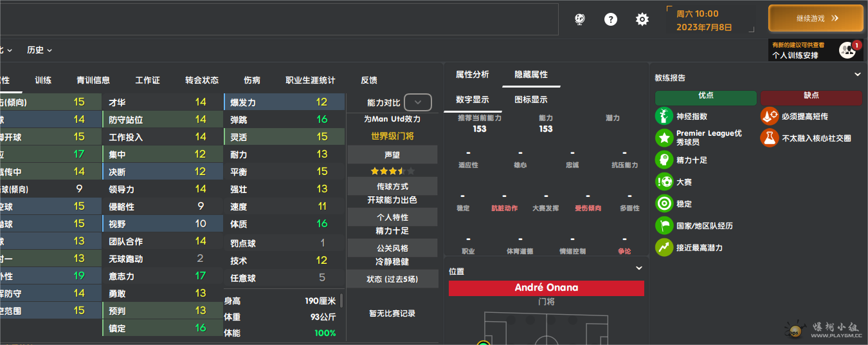Screen dimensions: 868x345
Task: Switch to the 属性分析 tab
Action: [x=473, y=75]
